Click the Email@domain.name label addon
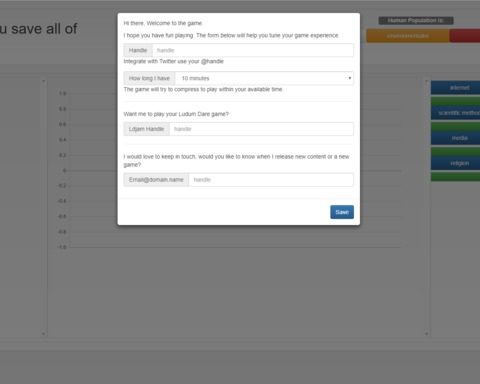 coord(156,180)
